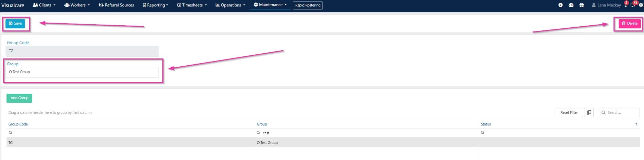Click the column chooser icon button
Screen dimensions: 644x160
589,112
